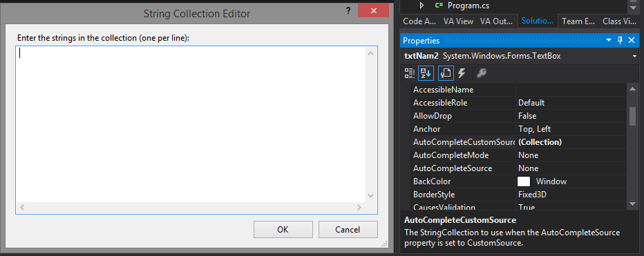Click the Properties grid scrollbar thumb
This screenshot has height=256, width=644.
(632, 116)
